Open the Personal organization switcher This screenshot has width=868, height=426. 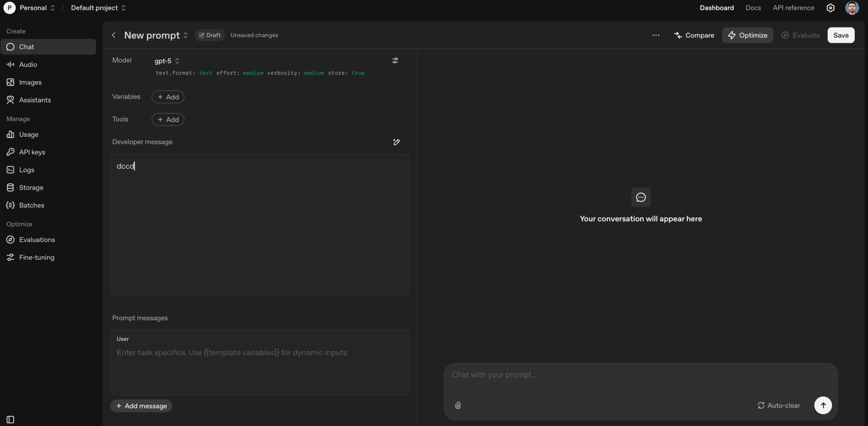pos(38,8)
